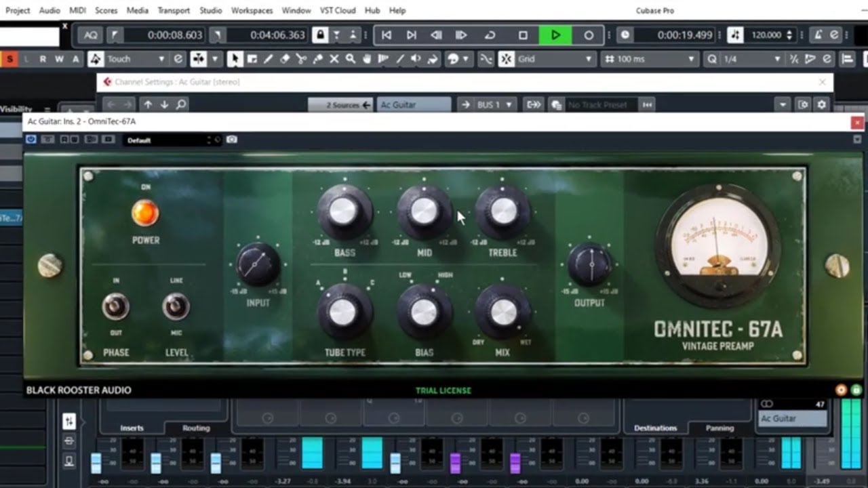Select the Draw pencil tool
Screen dimensions: 868x488
tap(268, 59)
